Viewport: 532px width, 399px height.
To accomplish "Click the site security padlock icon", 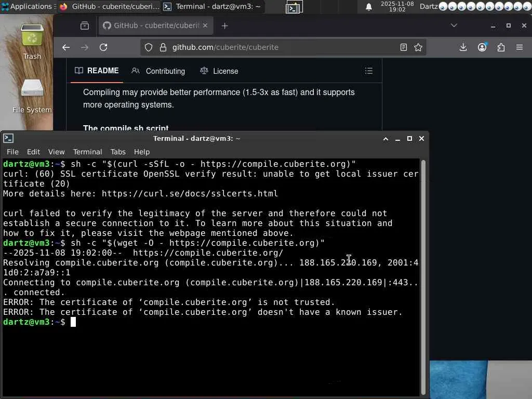I will [x=163, y=47].
